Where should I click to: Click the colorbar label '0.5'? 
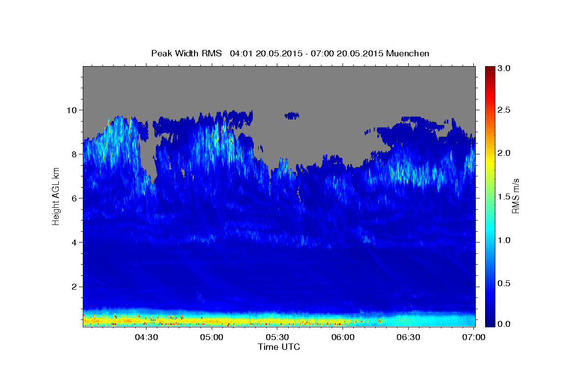pyautogui.click(x=505, y=283)
